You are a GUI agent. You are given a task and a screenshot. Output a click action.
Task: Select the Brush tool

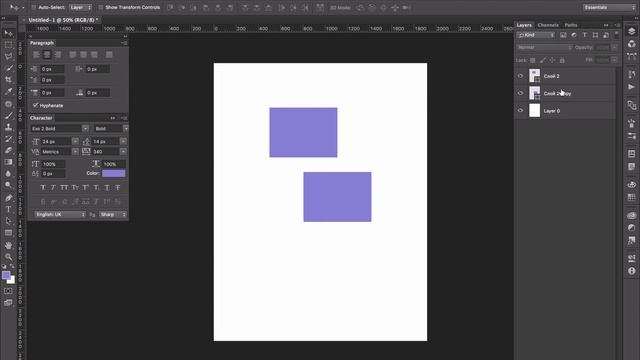coord(9,116)
